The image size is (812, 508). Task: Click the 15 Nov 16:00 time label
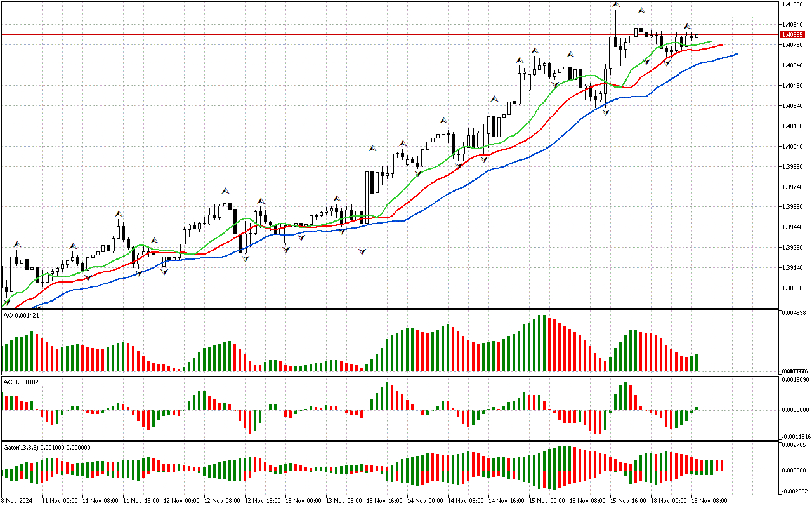click(627, 501)
